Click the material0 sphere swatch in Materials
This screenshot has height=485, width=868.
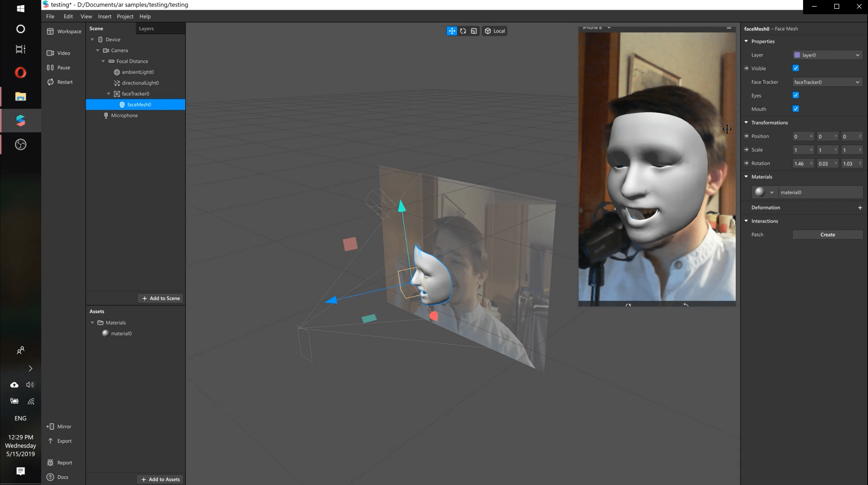tap(760, 192)
